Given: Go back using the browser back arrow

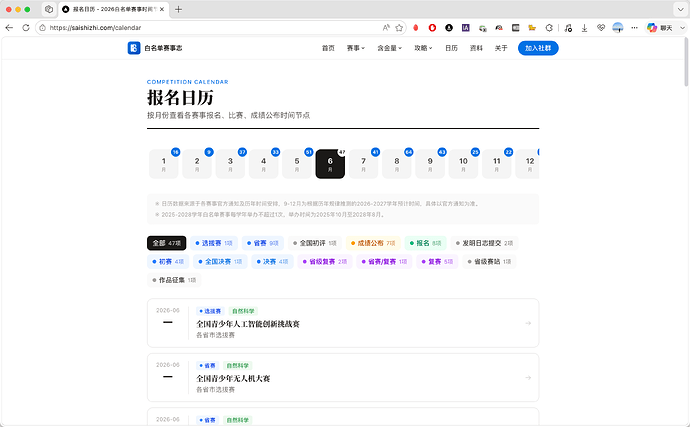Looking at the screenshot, I should 9,28.
